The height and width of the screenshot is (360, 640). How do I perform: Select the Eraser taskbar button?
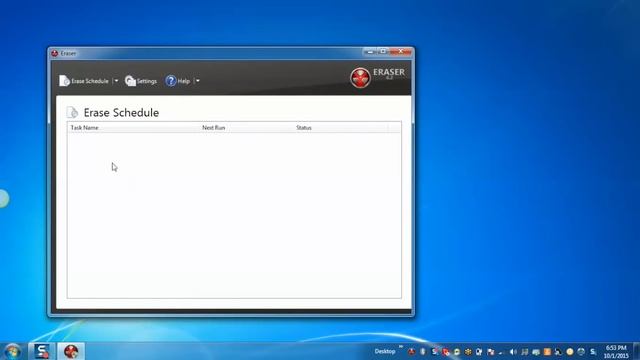pos(71,351)
